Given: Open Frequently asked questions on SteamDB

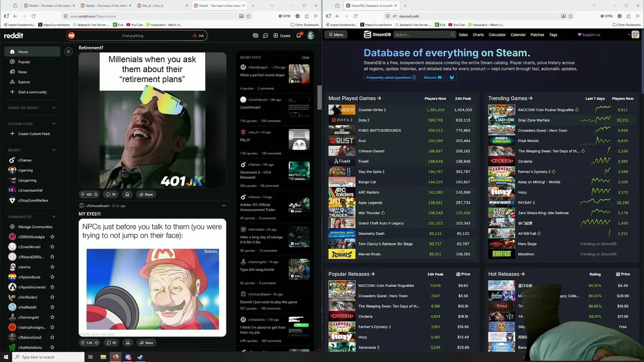Looking at the screenshot, I should pos(391,77).
